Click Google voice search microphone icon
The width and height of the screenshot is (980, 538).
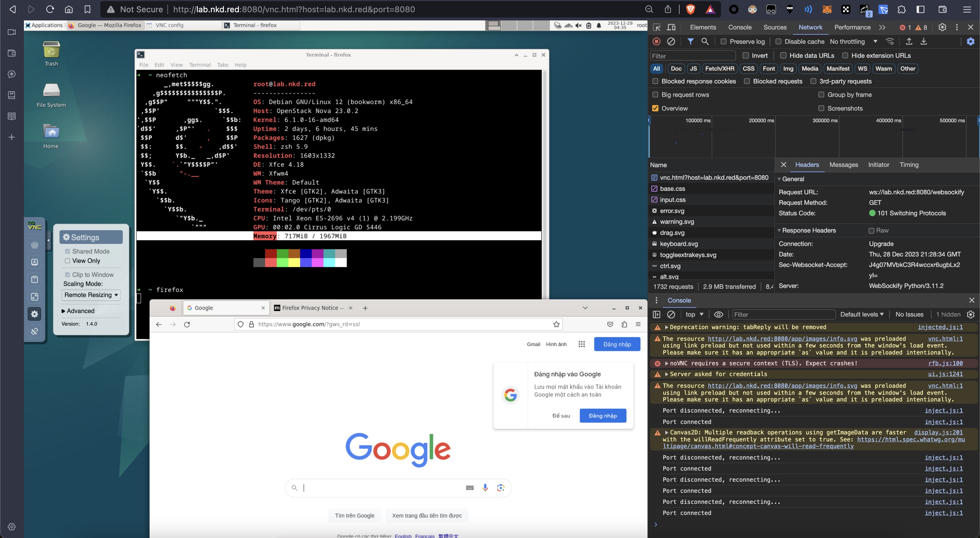point(485,488)
